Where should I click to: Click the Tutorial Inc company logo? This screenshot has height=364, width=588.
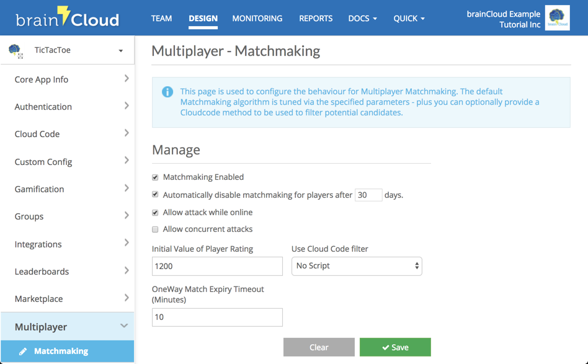click(556, 17)
